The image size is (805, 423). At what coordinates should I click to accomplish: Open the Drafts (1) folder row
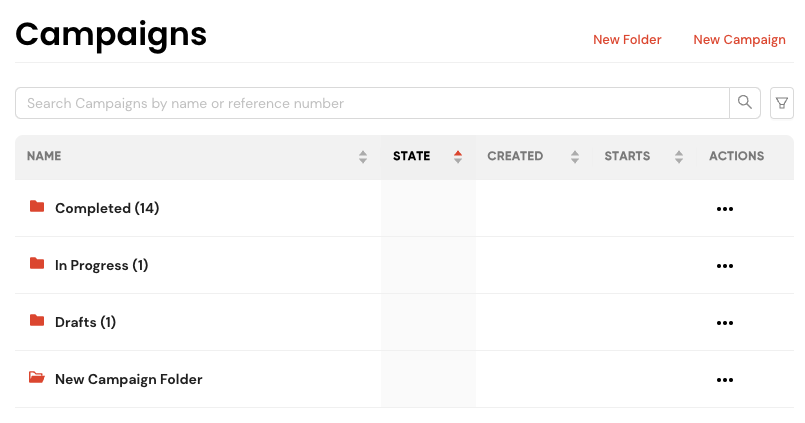pyautogui.click(x=405, y=322)
